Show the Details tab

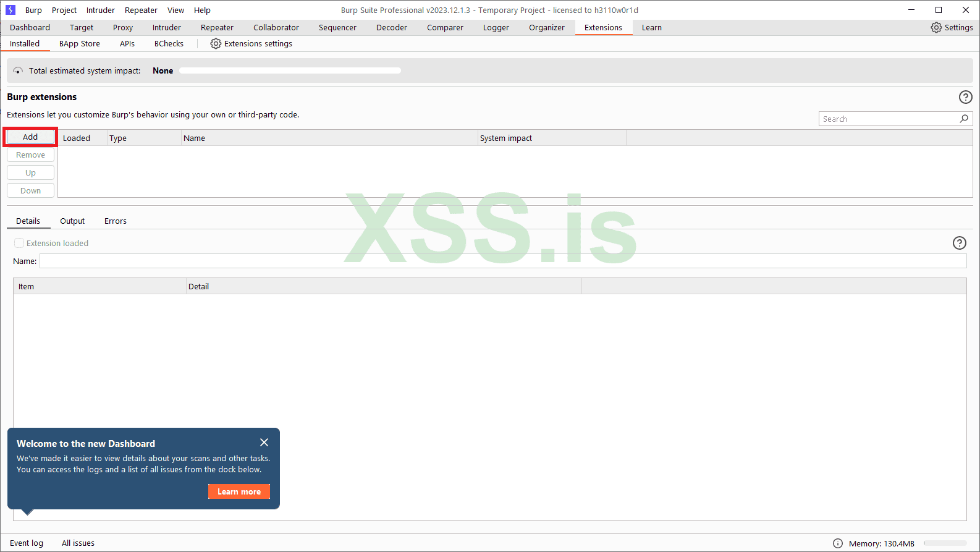point(28,221)
